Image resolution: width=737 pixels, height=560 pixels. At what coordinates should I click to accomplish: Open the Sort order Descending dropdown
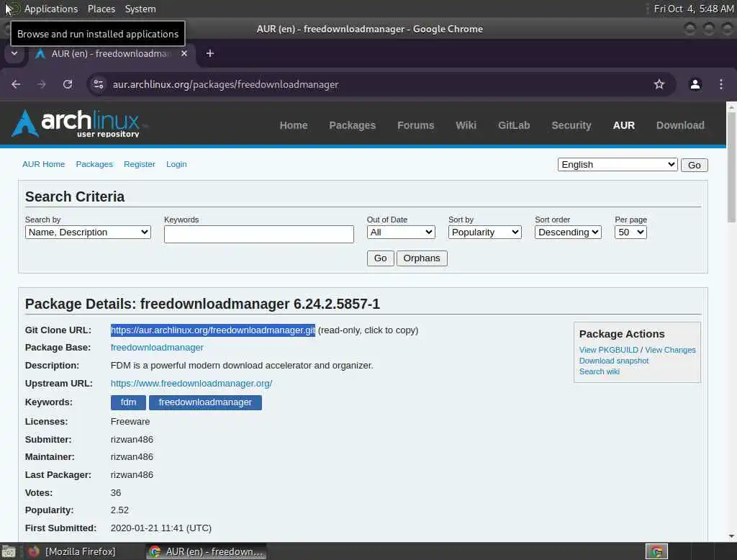[568, 232]
